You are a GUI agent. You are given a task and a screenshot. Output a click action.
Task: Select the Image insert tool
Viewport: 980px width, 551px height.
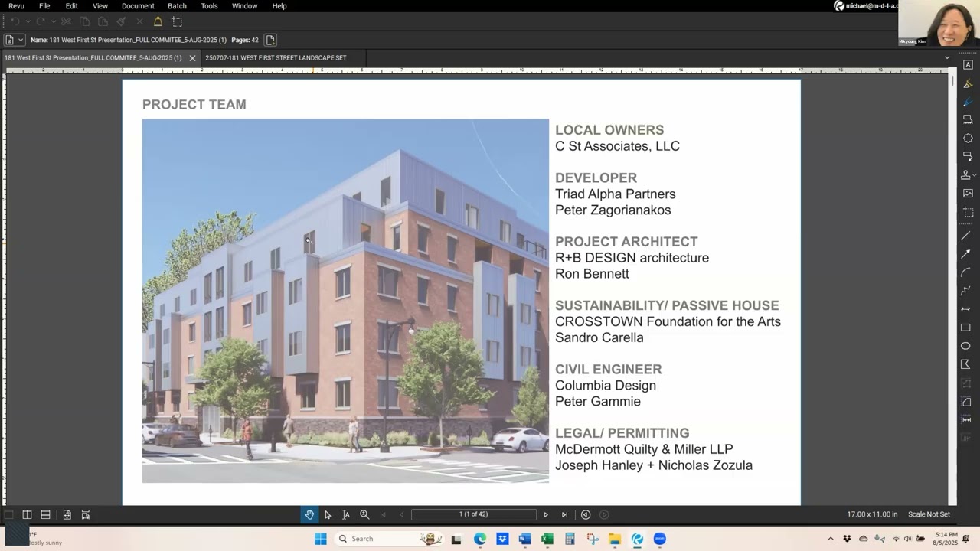coord(968,194)
